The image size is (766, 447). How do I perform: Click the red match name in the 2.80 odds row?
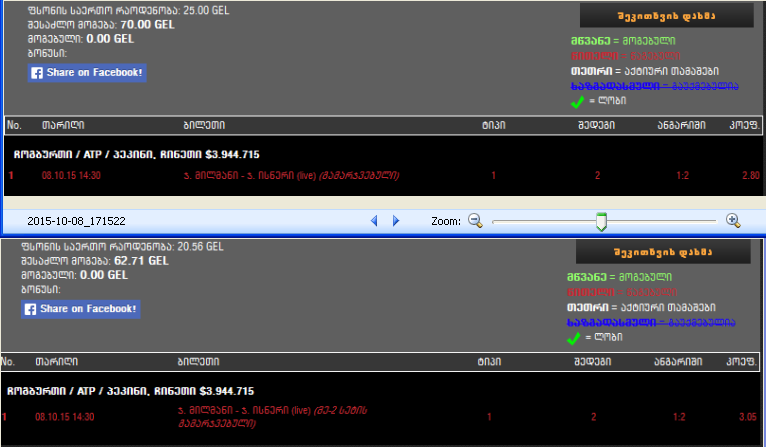291,175
